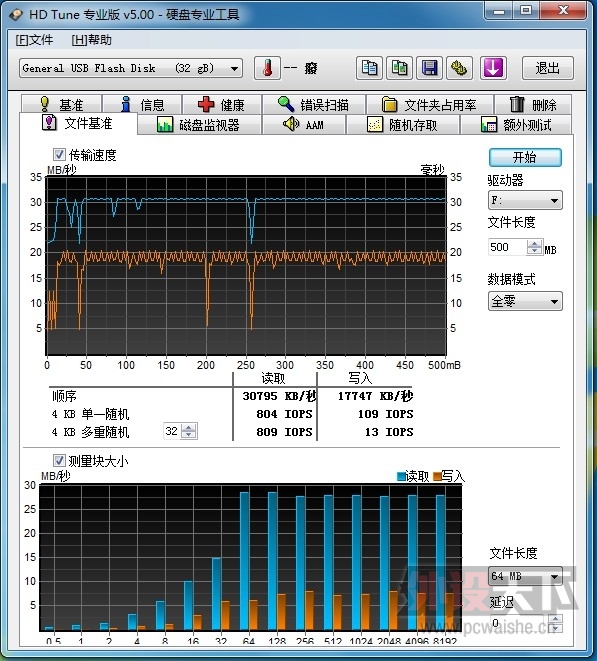597x661 pixels.
Task: Open the 磁盘监视器 disk monitor tab
Action: tap(199, 125)
